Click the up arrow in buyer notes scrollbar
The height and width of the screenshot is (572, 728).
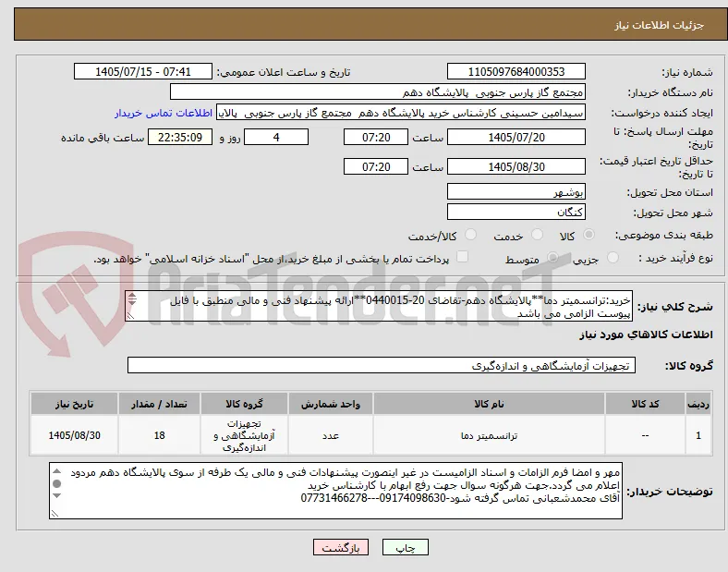(56, 471)
